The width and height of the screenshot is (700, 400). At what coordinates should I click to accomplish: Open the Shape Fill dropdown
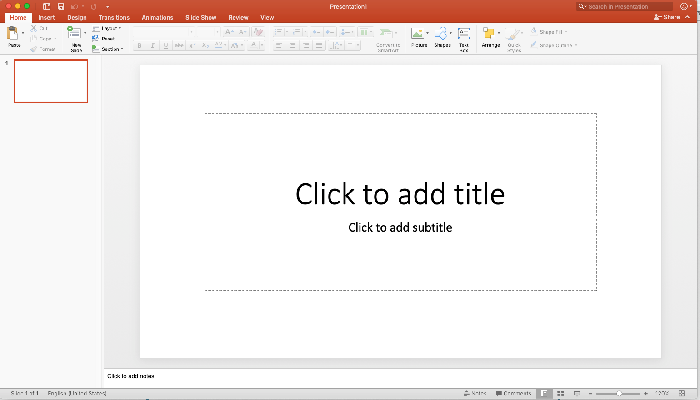(x=549, y=32)
